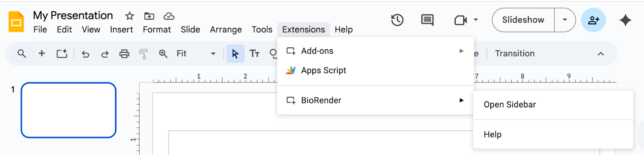Star the My Presentation document

coord(129,16)
